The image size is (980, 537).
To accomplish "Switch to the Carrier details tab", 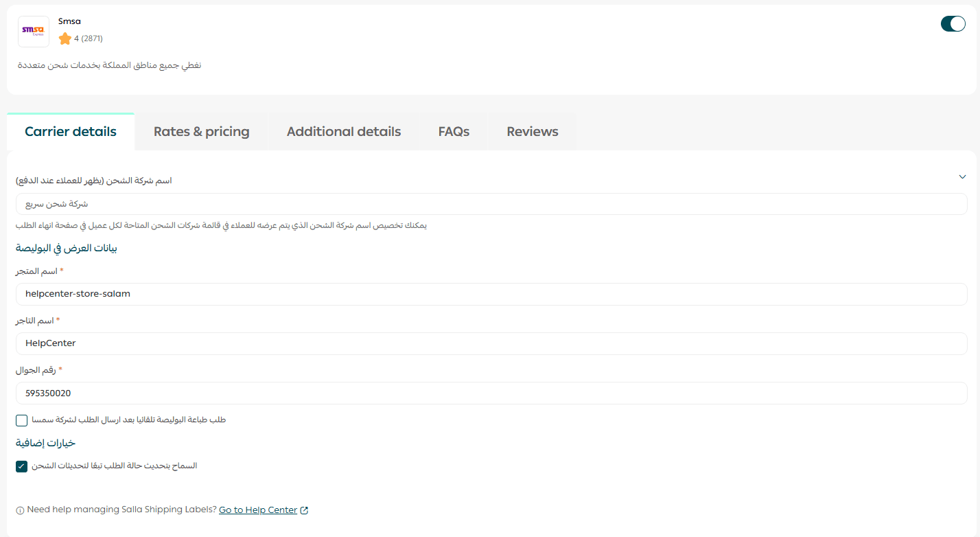I will pos(71,132).
